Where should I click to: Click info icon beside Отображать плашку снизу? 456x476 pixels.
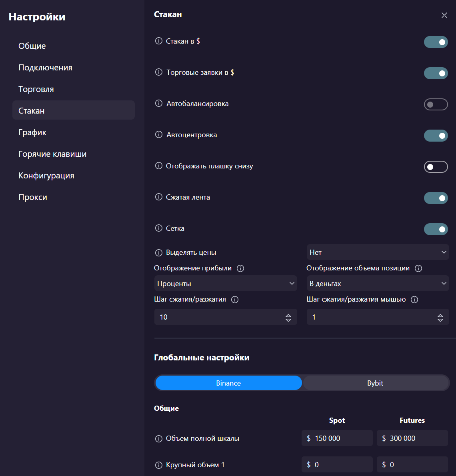click(158, 166)
